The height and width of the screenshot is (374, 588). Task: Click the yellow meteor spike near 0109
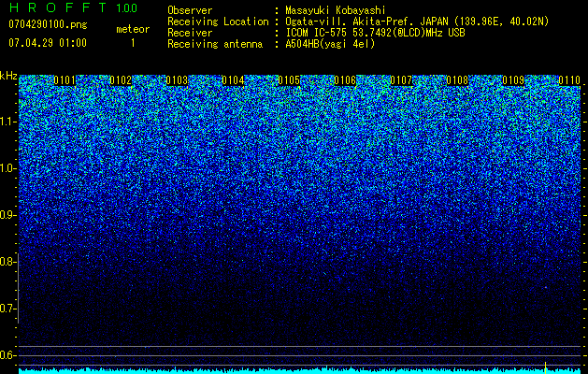(545, 367)
